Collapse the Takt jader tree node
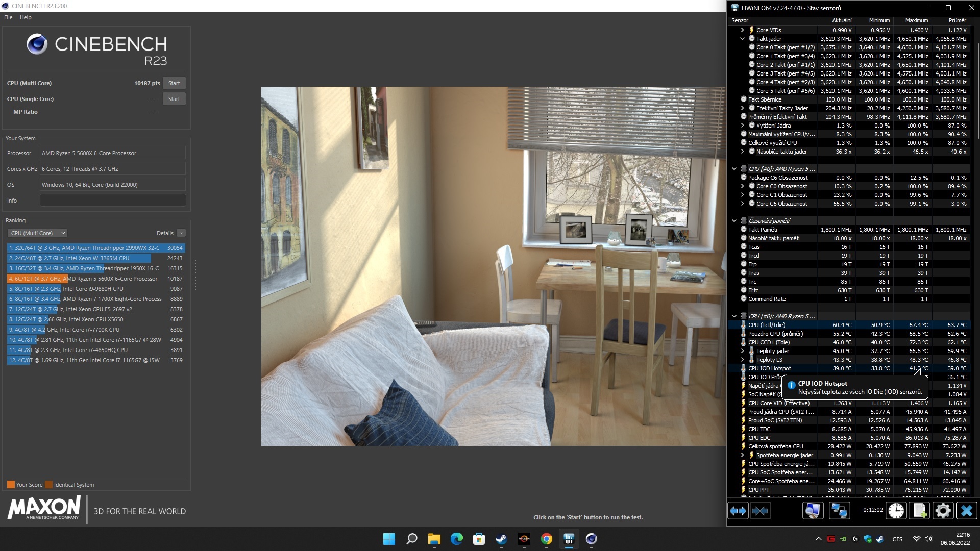 pyautogui.click(x=743, y=39)
